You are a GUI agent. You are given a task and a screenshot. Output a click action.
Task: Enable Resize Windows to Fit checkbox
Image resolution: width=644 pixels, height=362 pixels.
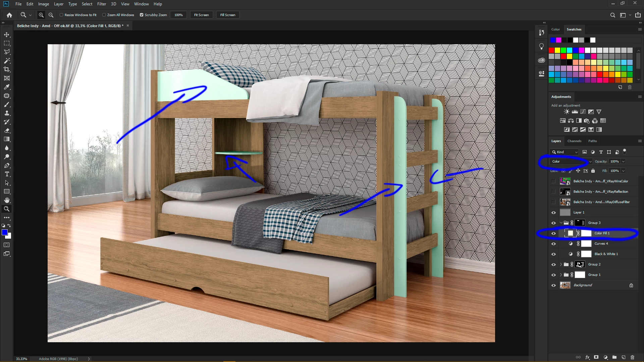[61, 15]
